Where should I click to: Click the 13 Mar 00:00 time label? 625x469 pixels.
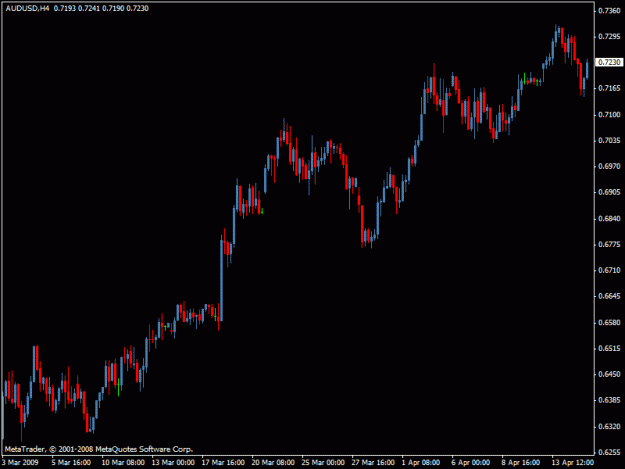[x=173, y=463]
